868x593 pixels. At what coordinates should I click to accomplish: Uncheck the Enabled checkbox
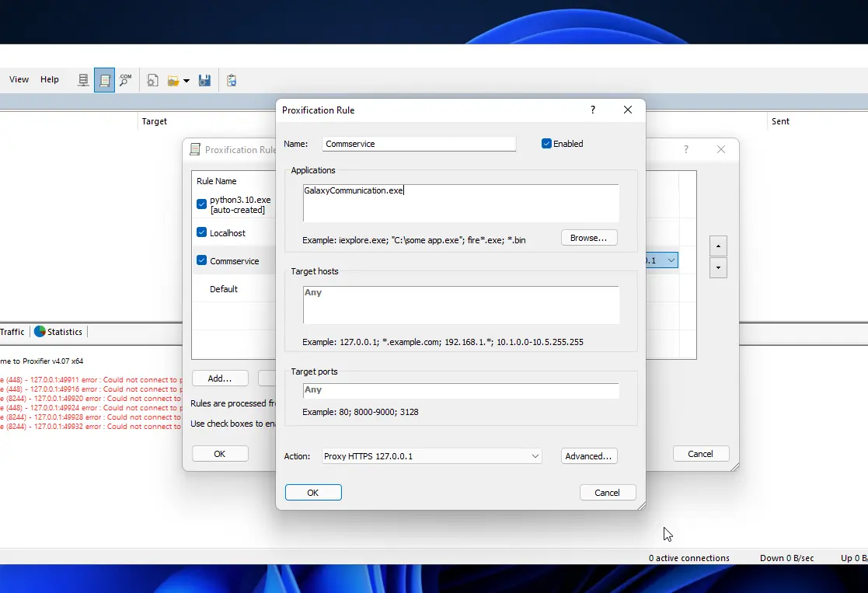pyautogui.click(x=546, y=144)
